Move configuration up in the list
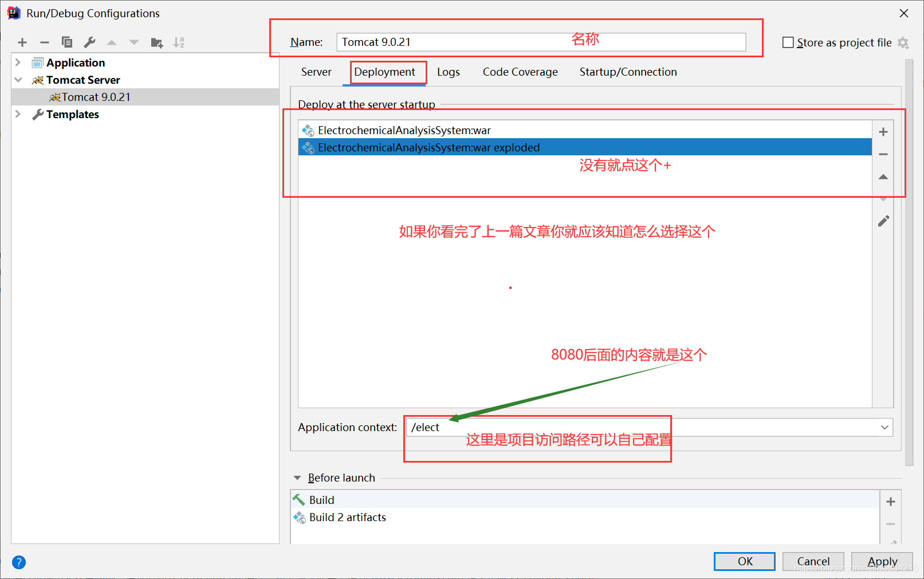This screenshot has height=579, width=924. [112, 42]
